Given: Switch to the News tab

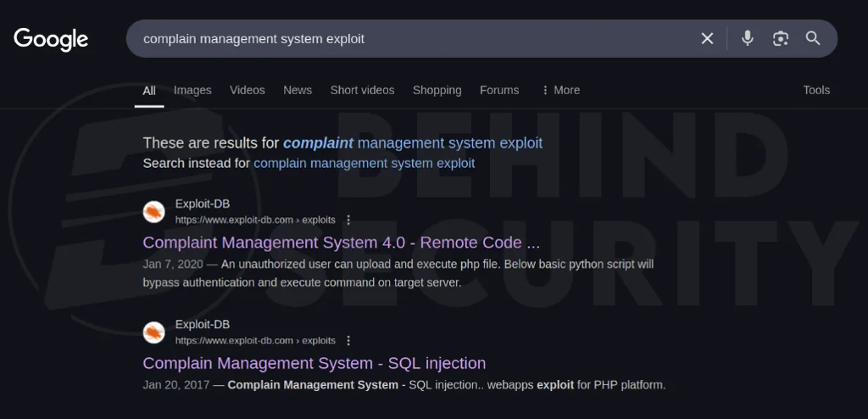Looking at the screenshot, I should pyautogui.click(x=298, y=91).
